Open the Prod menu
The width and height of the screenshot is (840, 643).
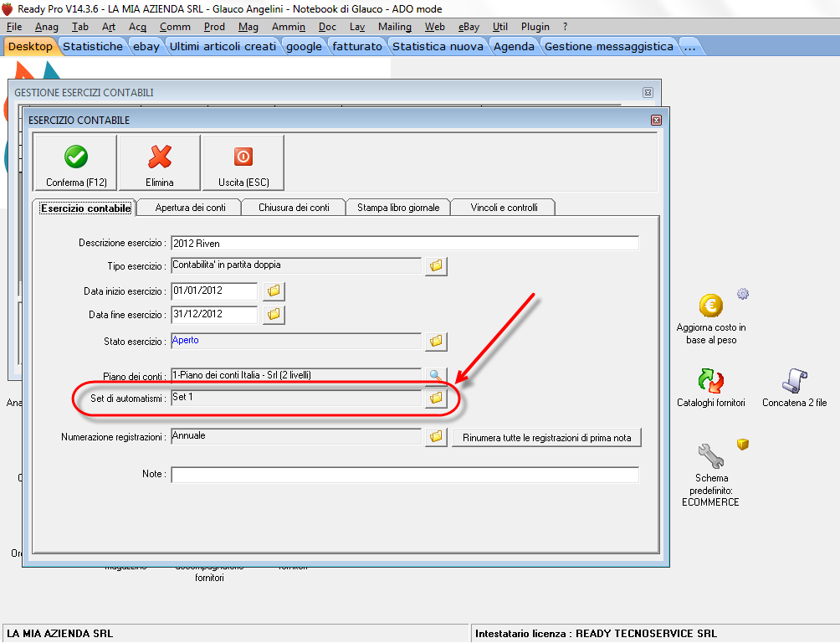[x=214, y=27]
